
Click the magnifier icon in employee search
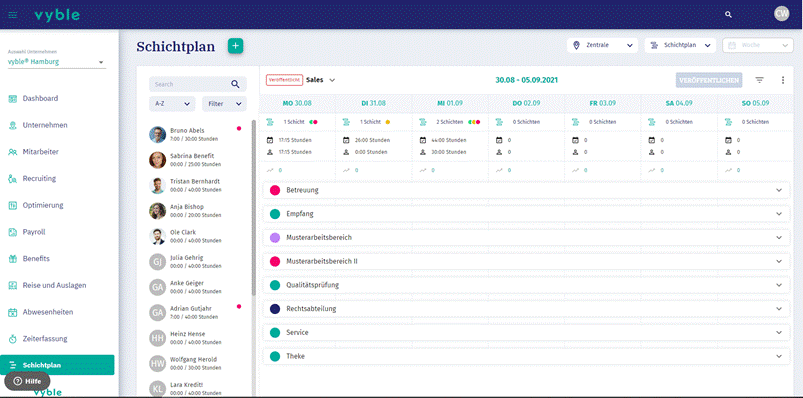pos(235,84)
